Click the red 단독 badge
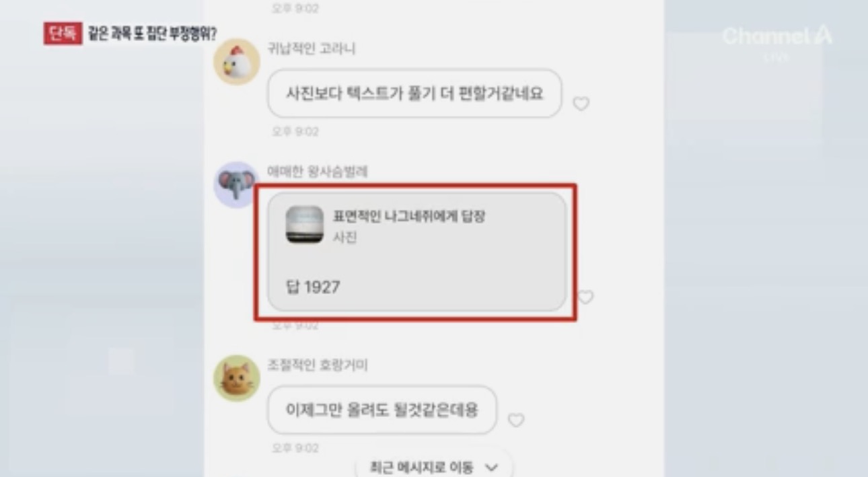868x477 pixels. click(x=63, y=33)
